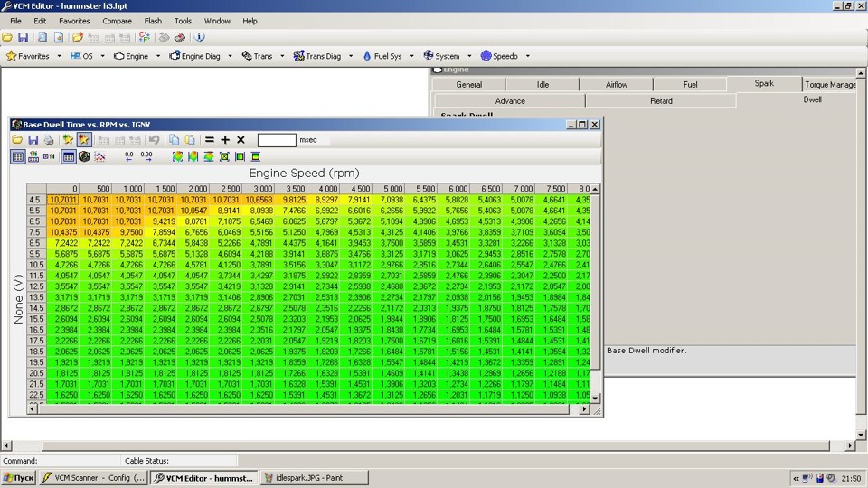Toggle the highlighted favorites star button
This screenshot has width=868, height=488.
tap(84, 140)
